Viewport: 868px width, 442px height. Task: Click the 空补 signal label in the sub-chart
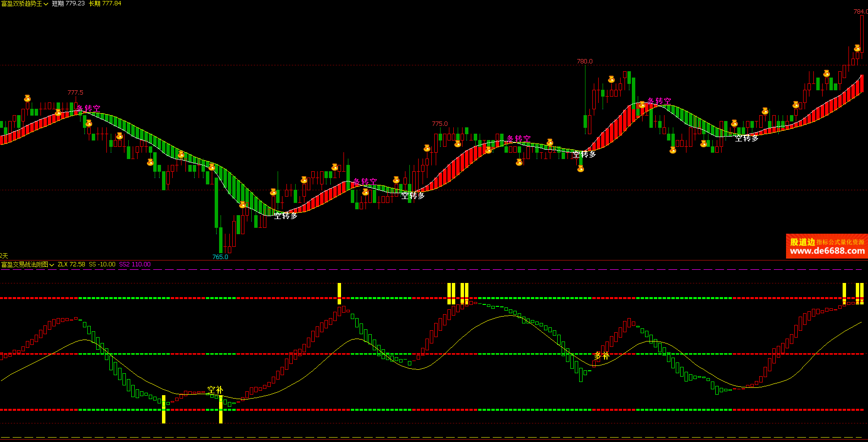(x=215, y=390)
